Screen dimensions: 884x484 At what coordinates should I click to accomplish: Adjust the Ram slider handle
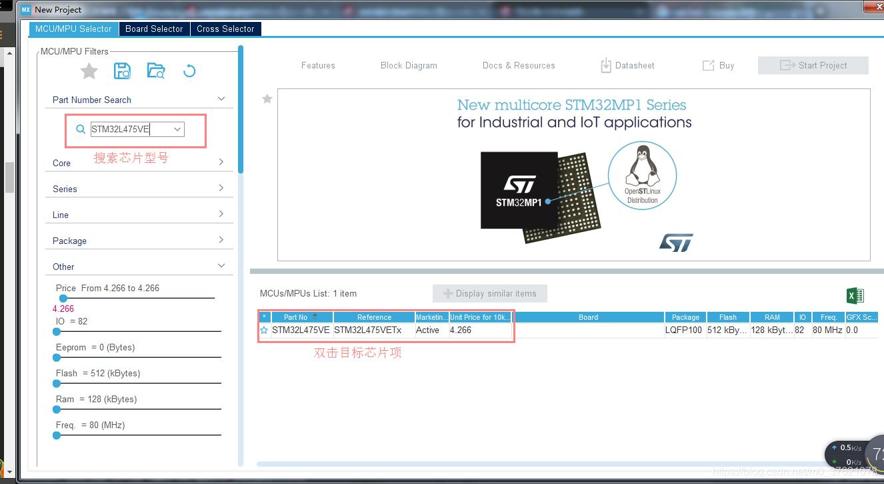(56, 410)
